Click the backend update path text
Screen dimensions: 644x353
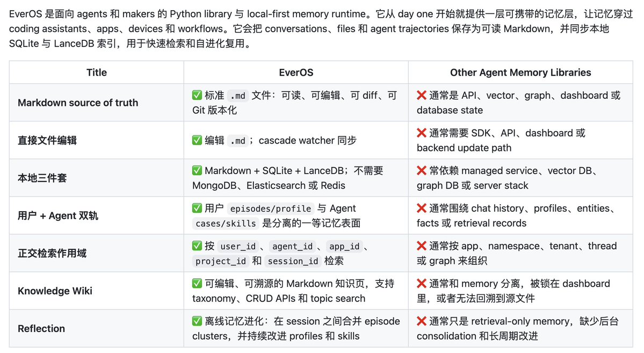click(464, 148)
